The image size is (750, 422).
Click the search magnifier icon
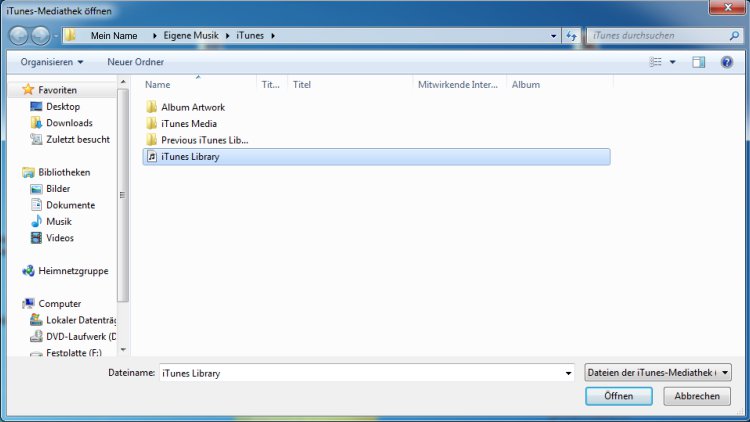734,36
